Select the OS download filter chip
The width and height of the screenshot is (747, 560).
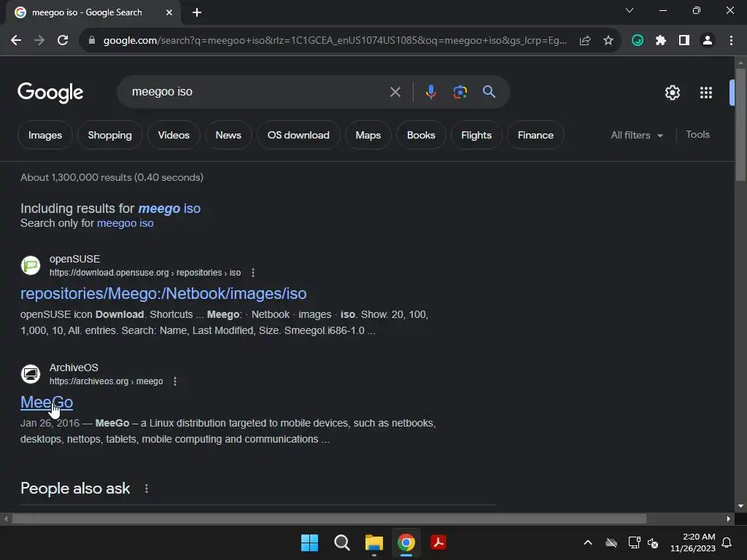pyautogui.click(x=298, y=135)
